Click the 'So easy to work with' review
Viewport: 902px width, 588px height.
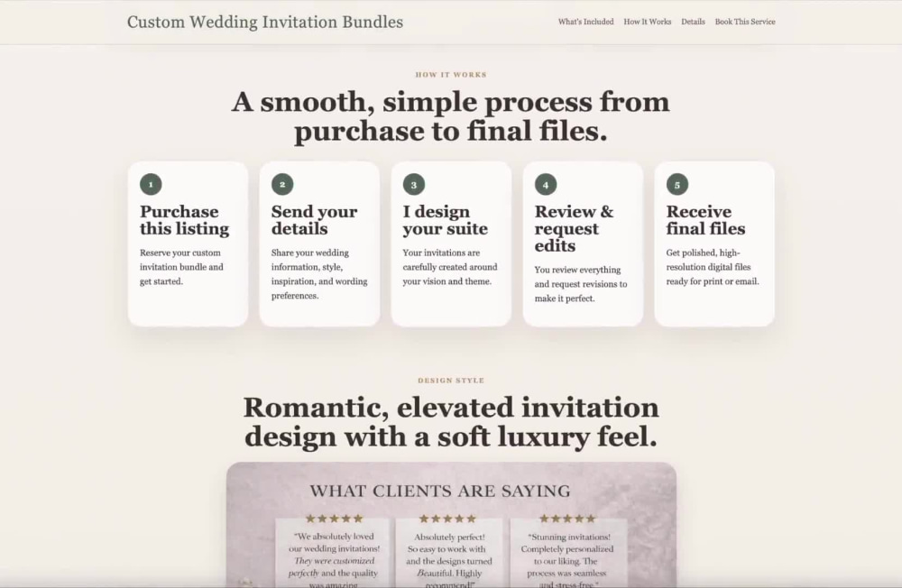coord(449,554)
